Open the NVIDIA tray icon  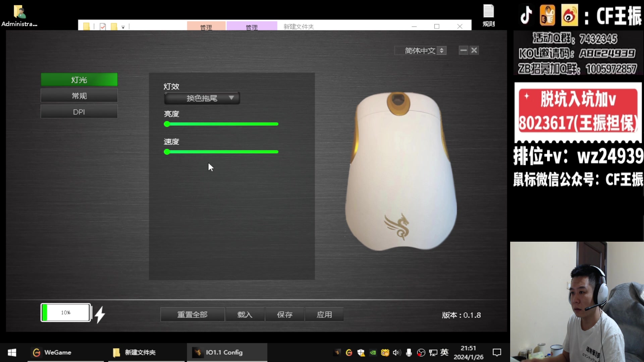pyautogui.click(x=373, y=353)
